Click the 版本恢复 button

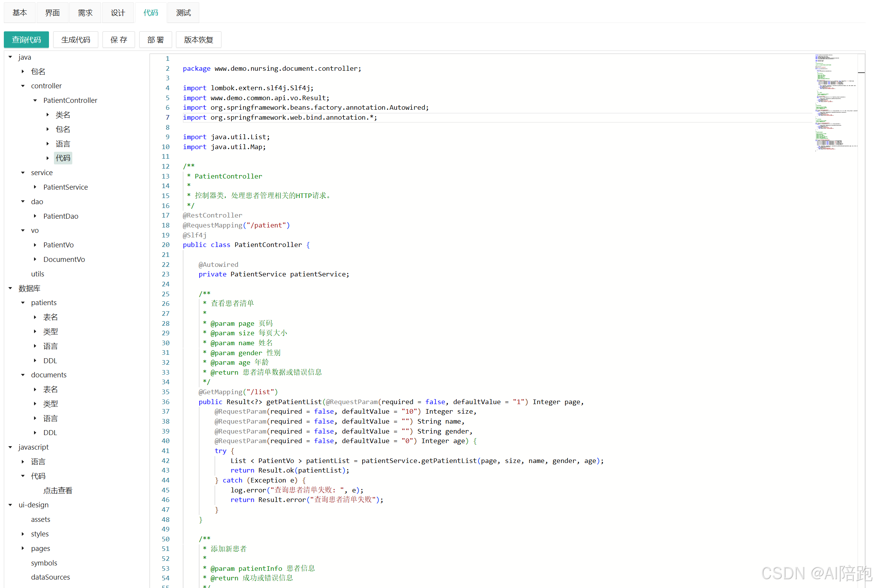[199, 40]
